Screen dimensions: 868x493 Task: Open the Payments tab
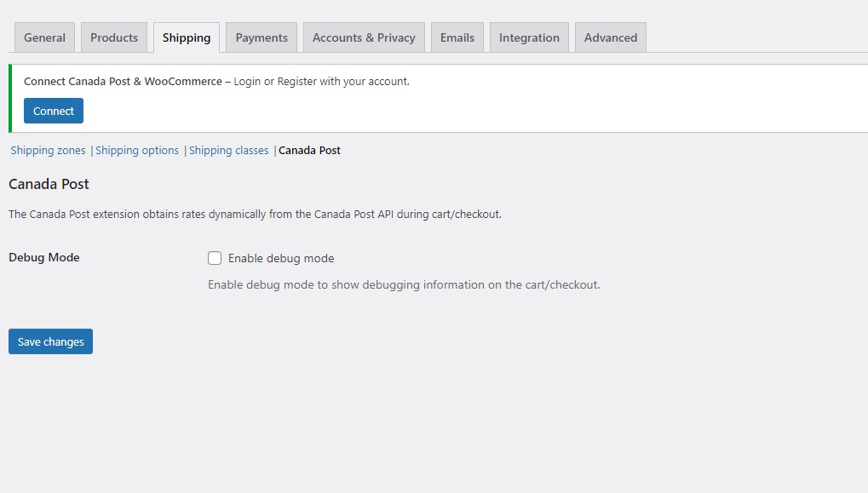pos(262,37)
